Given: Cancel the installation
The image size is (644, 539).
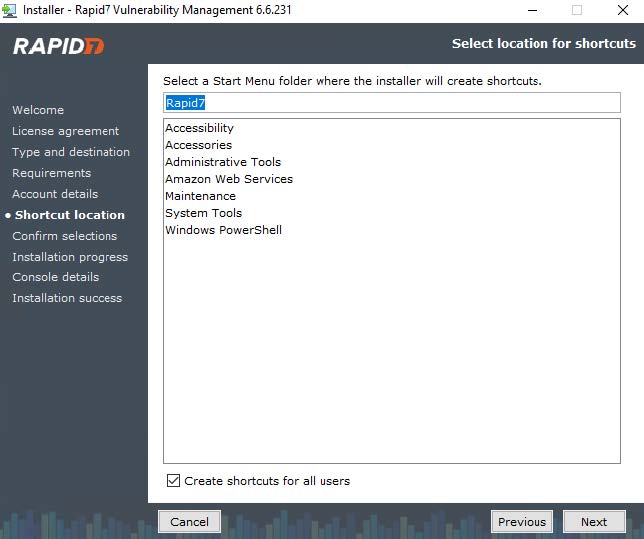Looking at the screenshot, I should tap(189, 522).
